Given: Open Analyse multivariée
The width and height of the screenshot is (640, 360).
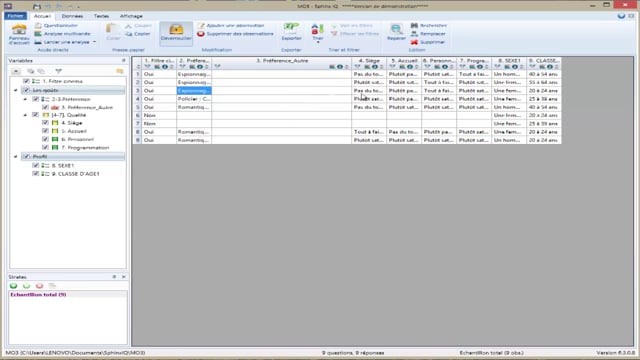Looking at the screenshot, I should pos(62,33).
